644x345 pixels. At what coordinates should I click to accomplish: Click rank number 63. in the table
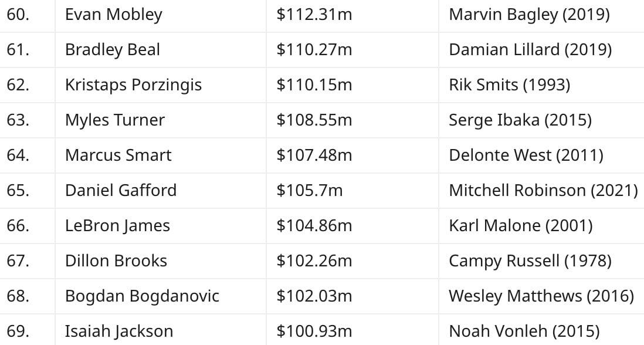[x=18, y=120]
